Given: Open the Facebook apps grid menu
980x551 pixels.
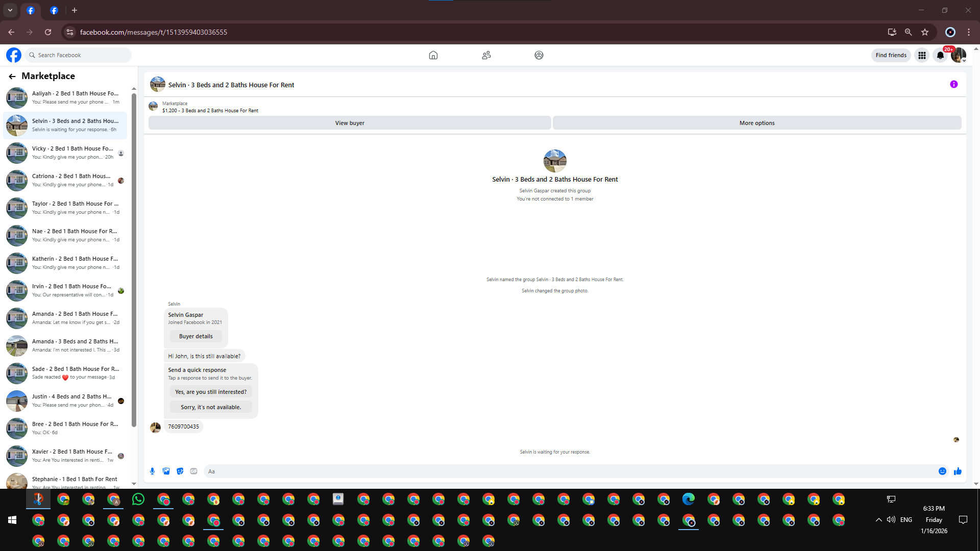Looking at the screenshot, I should pyautogui.click(x=922, y=55).
